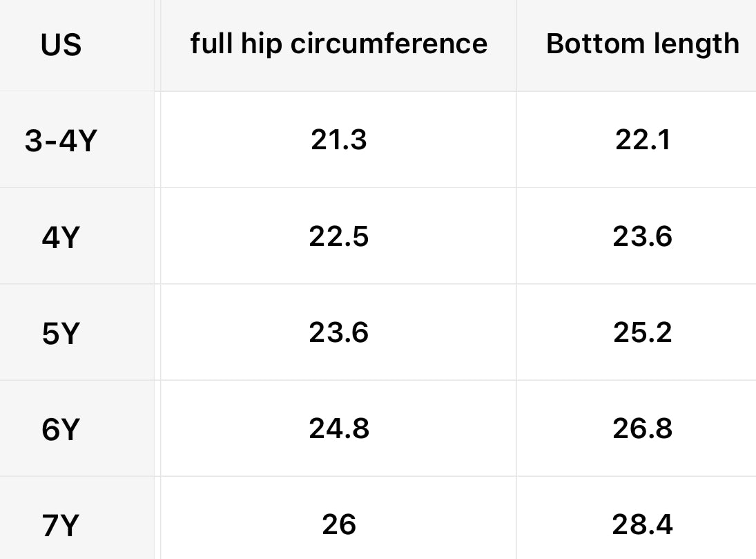This screenshot has height=559, width=756.
Task: Click the 6Y row's 26.8 length value
Action: point(642,429)
